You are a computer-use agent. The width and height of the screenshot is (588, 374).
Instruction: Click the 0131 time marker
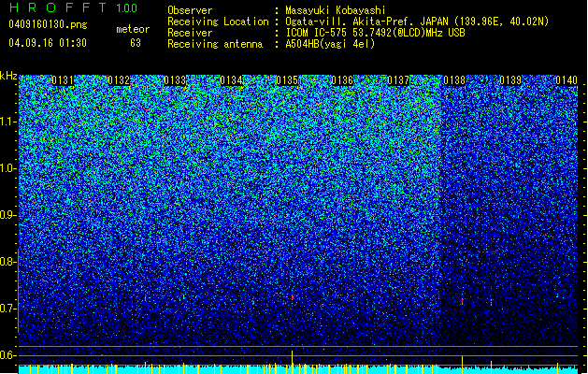tap(63, 80)
